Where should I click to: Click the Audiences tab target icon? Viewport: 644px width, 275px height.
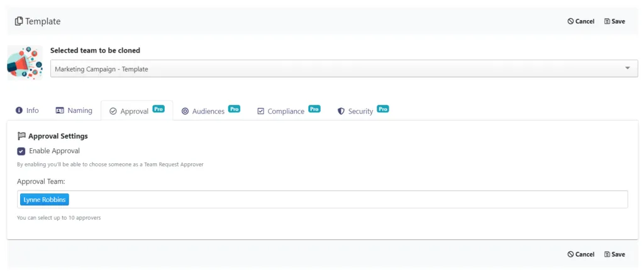185,111
